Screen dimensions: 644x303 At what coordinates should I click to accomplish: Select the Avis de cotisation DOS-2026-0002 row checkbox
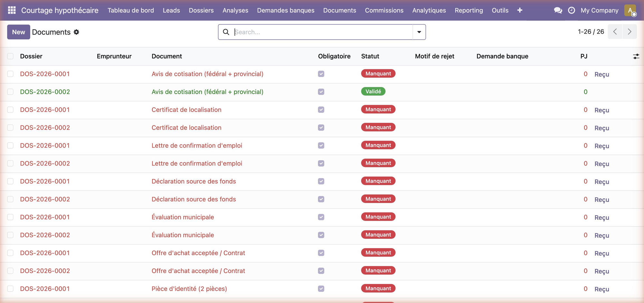(x=10, y=92)
